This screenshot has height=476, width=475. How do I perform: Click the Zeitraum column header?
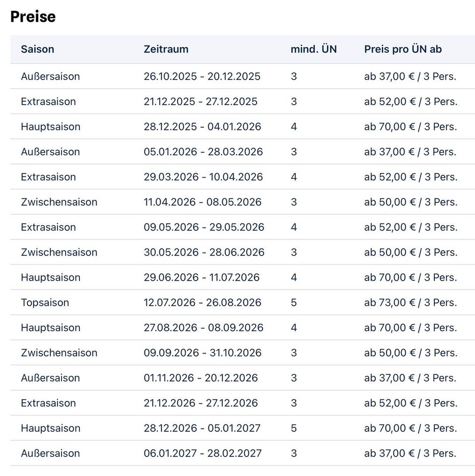[166, 49]
